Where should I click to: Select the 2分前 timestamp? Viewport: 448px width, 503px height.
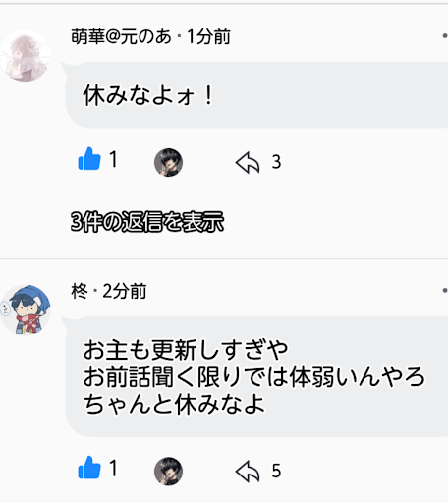pos(125,291)
